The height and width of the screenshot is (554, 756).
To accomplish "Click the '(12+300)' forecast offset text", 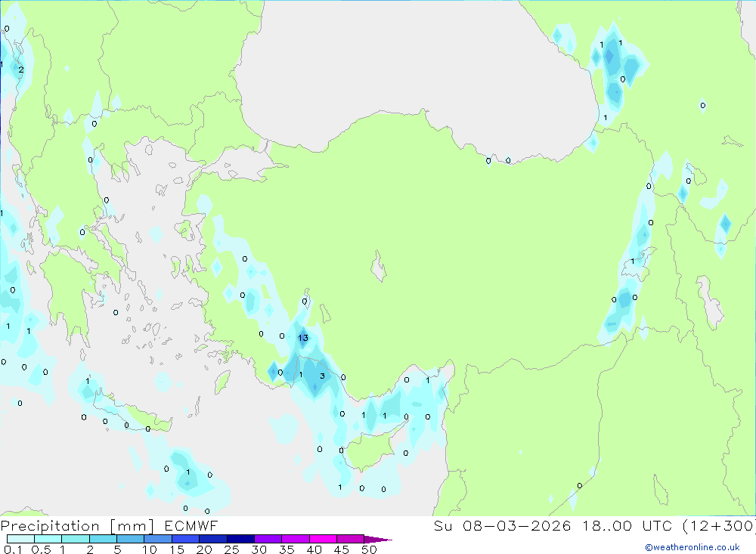I will click(x=719, y=526).
